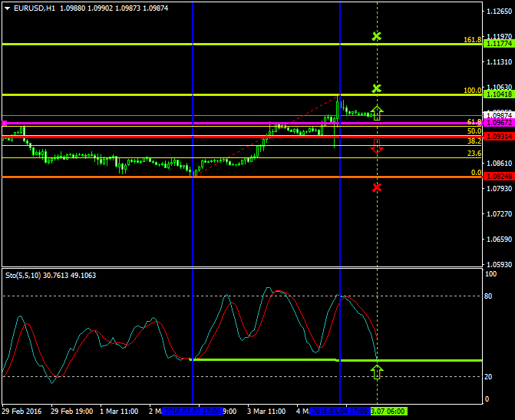Image resolution: width=515 pixels, height=420 pixels.
Task: Select the 23.6 Fibonacci level label
Action: tap(474, 154)
